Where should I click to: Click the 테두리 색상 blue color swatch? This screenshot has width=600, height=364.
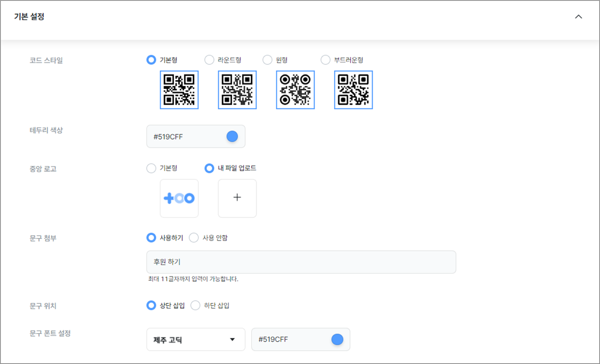(232, 136)
